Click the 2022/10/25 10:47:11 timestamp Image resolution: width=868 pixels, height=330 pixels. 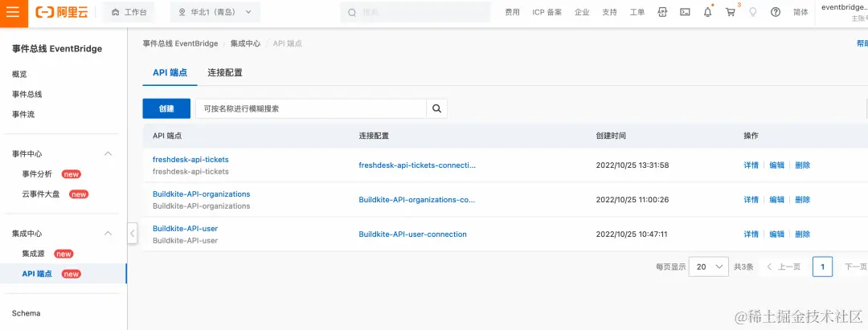(x=632, y=234)
